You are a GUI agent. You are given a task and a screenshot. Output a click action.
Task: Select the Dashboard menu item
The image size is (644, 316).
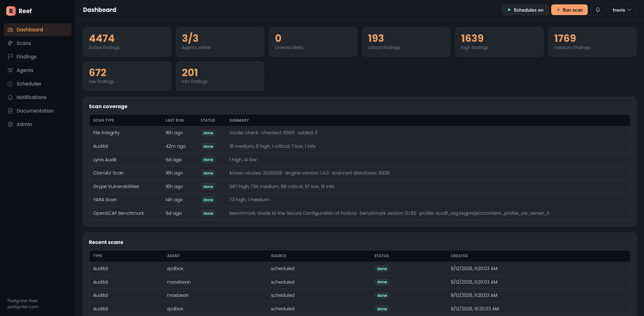click(37, 30)
